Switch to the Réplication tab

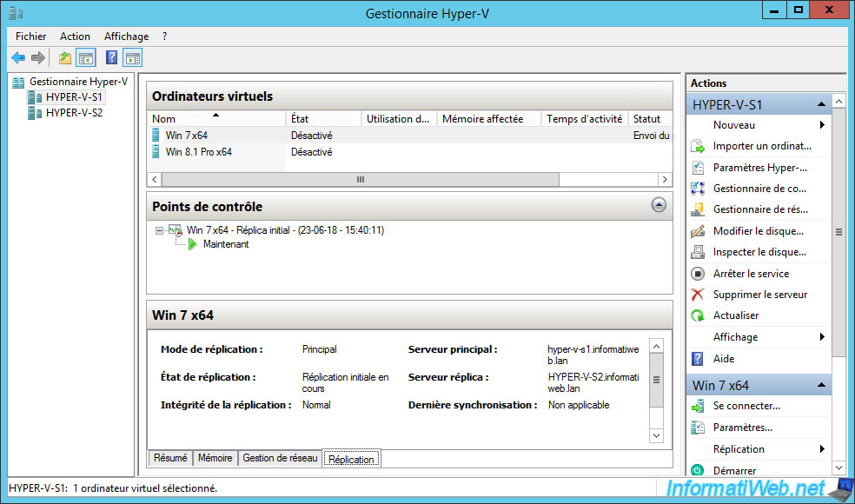352,460
